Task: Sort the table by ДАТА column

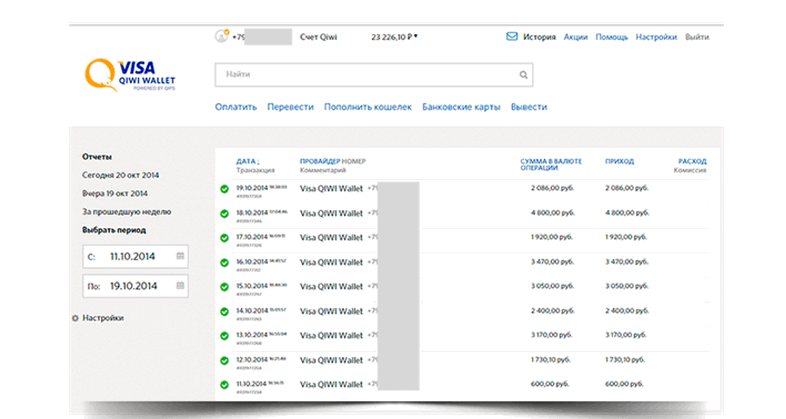Action: click(247, 161)
